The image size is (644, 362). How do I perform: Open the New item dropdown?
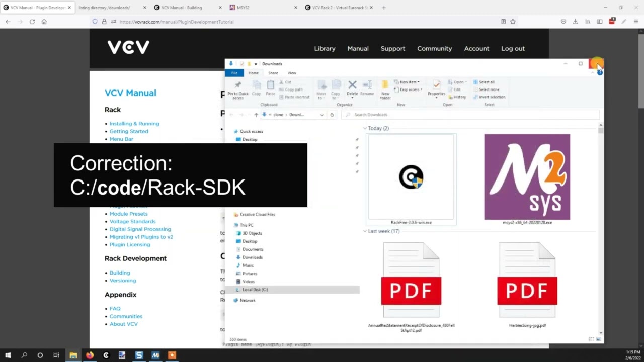point(407,82)
